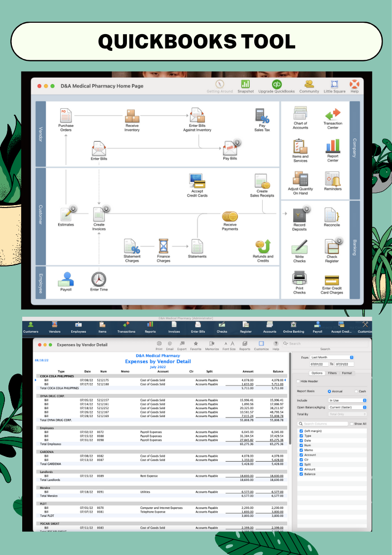
Task: Open Enter Credit Card Charges
Action: tap(332, 280)
